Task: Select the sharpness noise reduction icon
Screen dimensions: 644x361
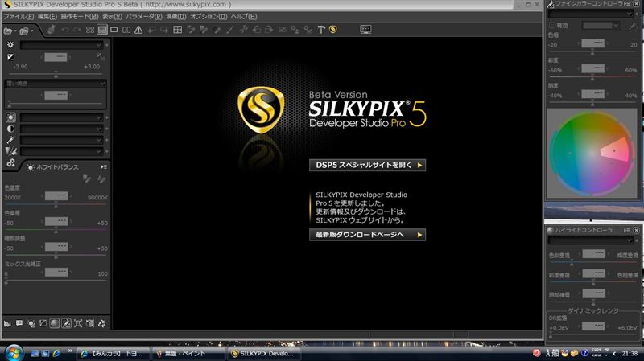Action: pyautogui.click(x=10, y=151)
